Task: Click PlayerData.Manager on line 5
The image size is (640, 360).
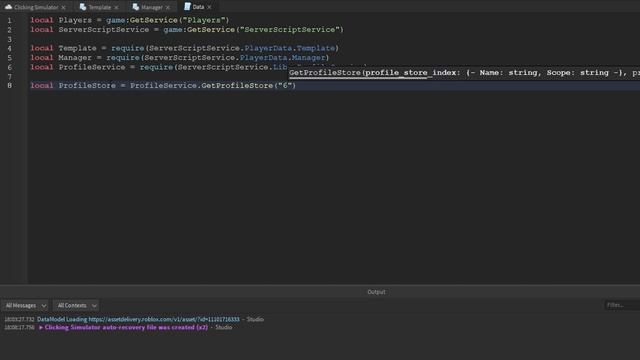Action: coord(282,58)
